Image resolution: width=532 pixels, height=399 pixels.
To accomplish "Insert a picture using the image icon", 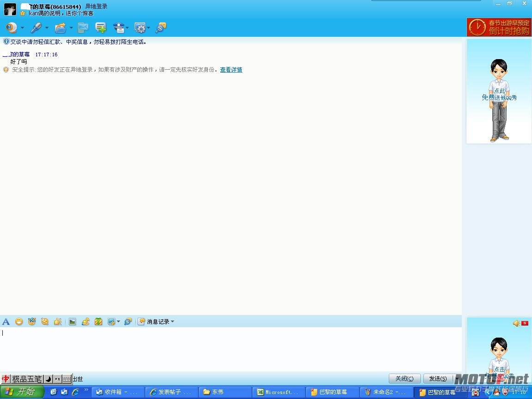I will pyautogui.click(x=72, y=321).
